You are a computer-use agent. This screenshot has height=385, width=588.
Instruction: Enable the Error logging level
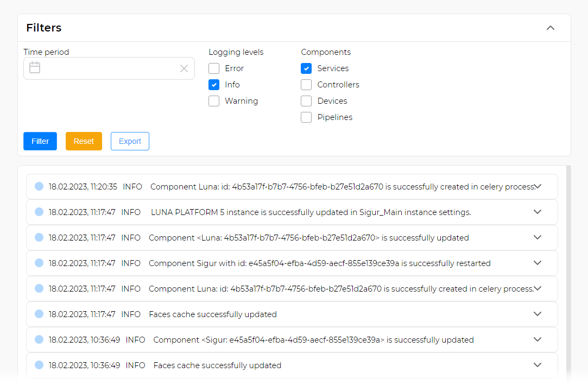point(214,68)
